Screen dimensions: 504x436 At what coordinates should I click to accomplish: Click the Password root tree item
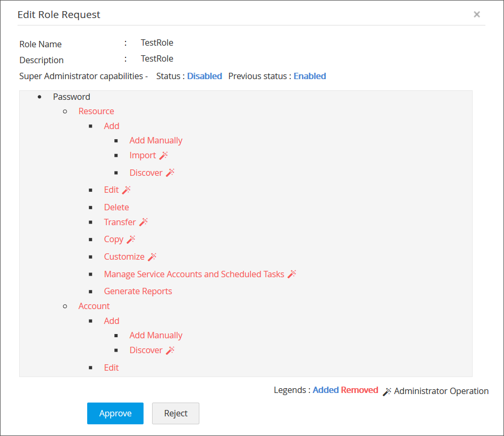coord(72,97)
